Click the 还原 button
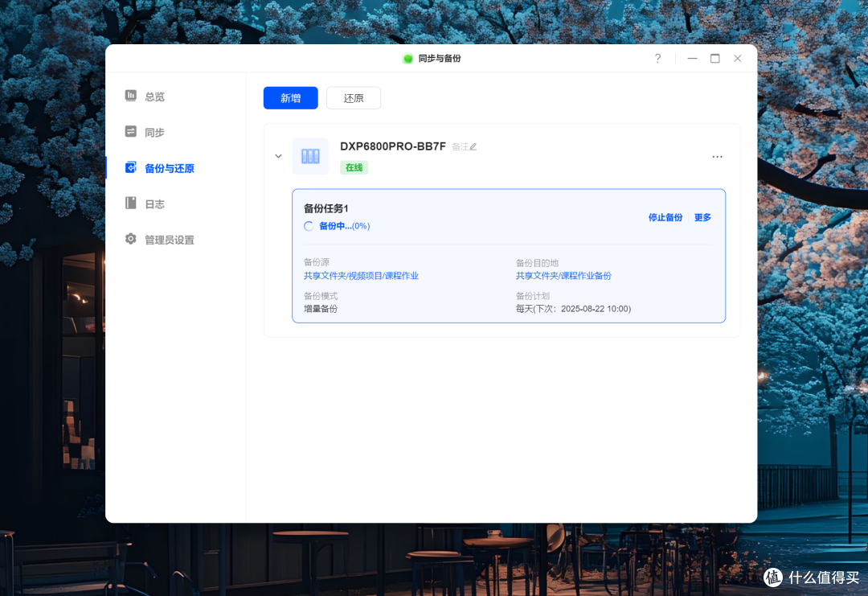 click(354, 98)
